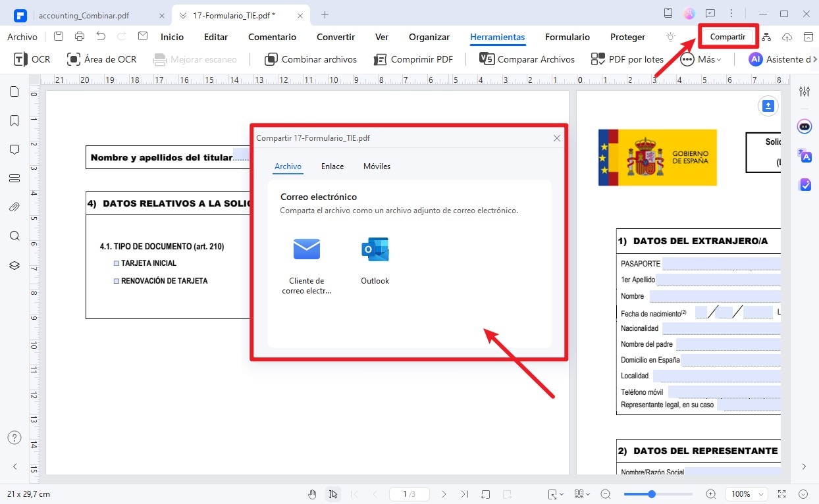
Task: Click the Combinar archivos tool
Action: click(x=311, y=59)
